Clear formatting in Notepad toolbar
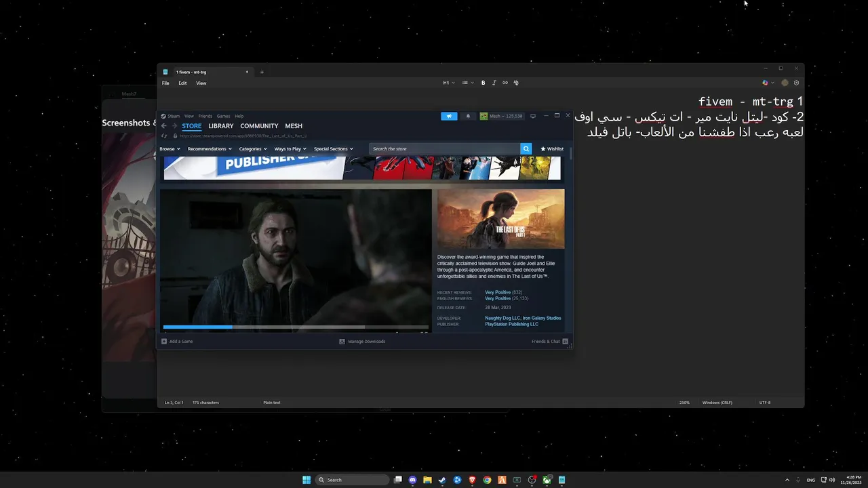 pos(515,83)
